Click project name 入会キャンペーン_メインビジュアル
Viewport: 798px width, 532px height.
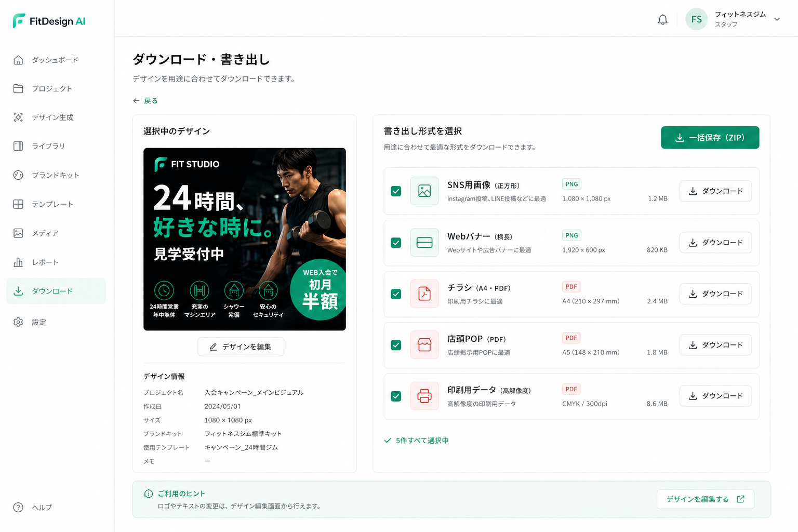click(x=254, y=393)
